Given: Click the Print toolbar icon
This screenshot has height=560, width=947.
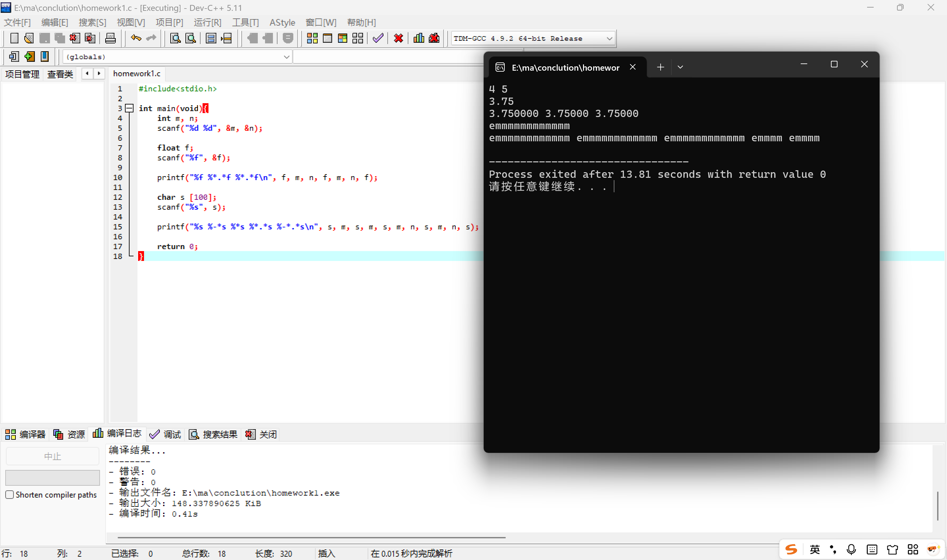Looking at the screenshot, I should [110, 38].
